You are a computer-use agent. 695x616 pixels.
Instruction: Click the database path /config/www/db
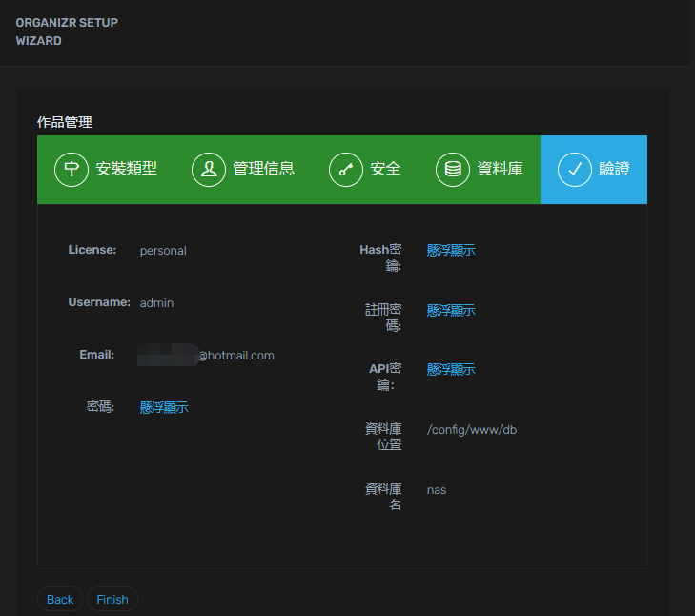click(472, 430)
